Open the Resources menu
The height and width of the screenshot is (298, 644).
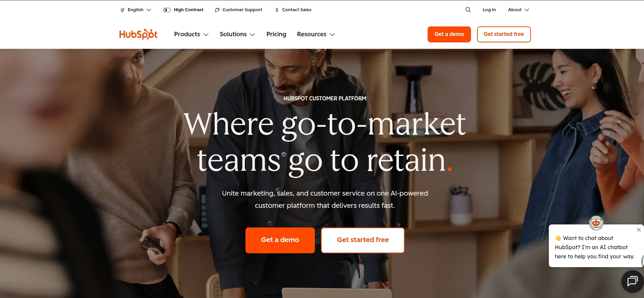[x=316, y=34]
